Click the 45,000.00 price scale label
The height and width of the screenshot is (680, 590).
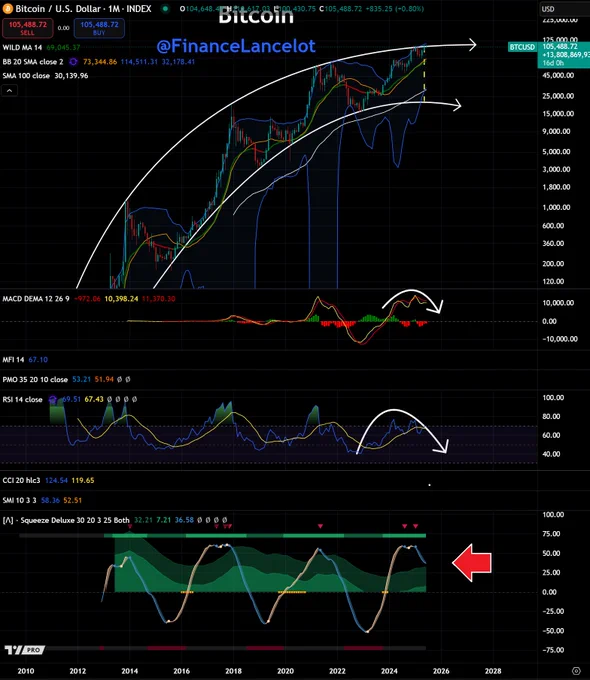coord(558,75)
